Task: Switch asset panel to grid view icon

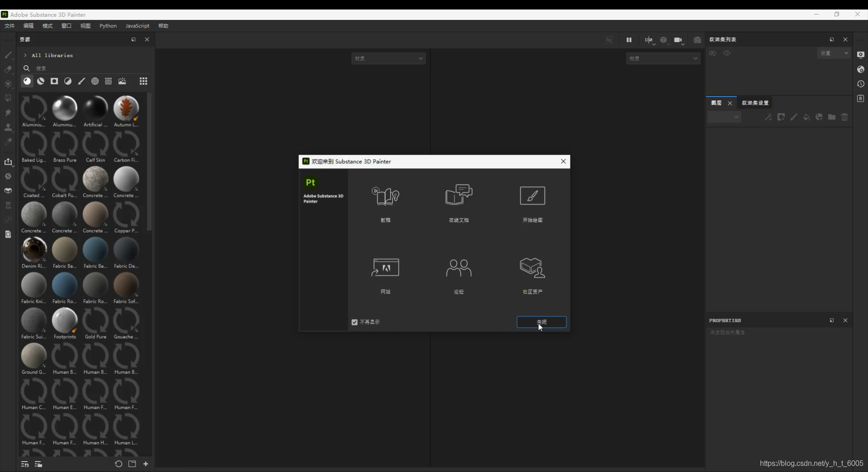Action: (x=143, y=81)
